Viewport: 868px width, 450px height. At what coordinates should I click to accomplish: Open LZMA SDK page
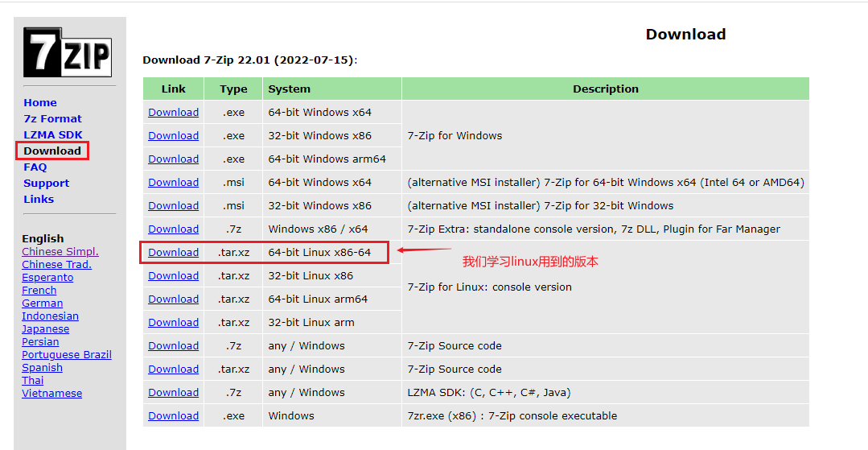tap(52, 134)
